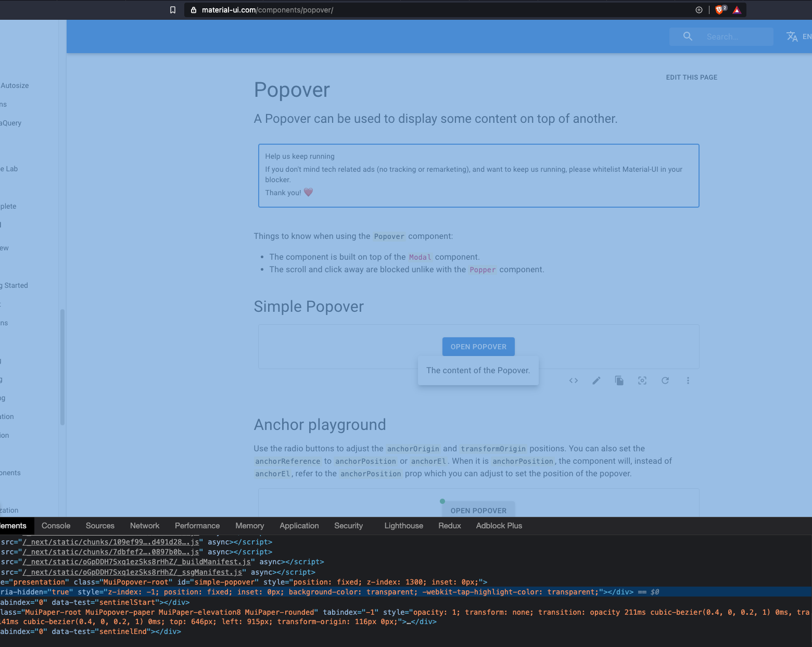Click the bookmark icon in the address bar
Viewport: 812px width, 647px height.
[x=173, y=9]
